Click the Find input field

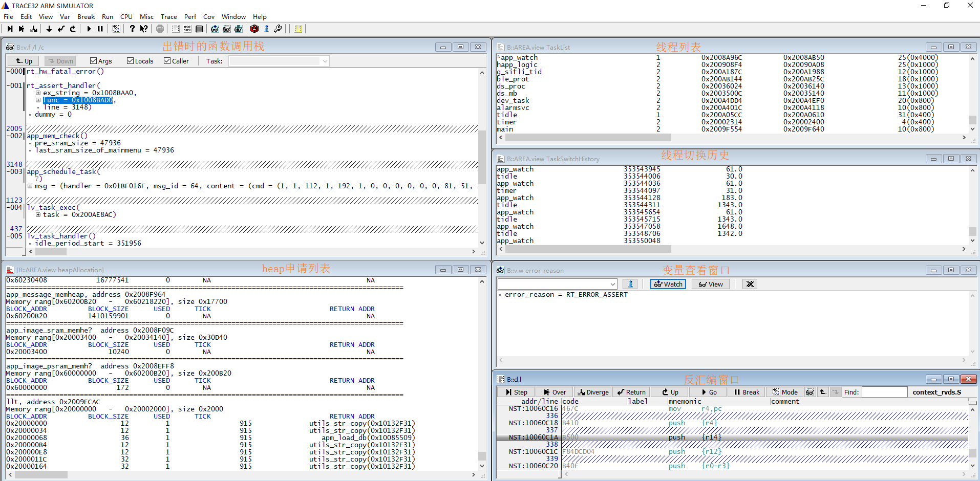tap(884, 392)
